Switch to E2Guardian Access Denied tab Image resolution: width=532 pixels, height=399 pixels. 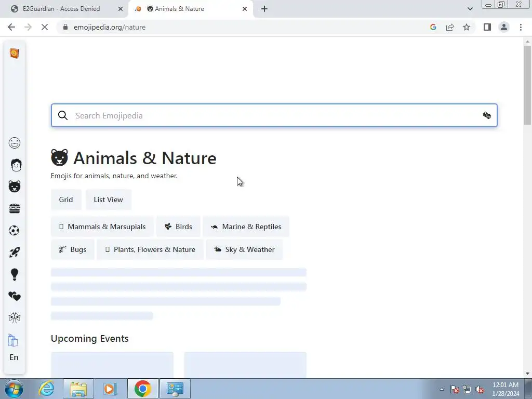61,9
